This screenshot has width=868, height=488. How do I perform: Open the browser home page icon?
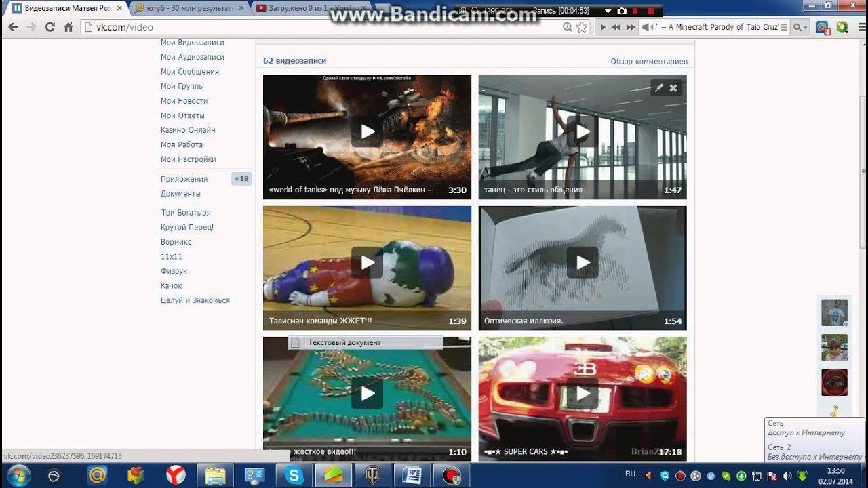coord(68,27)
